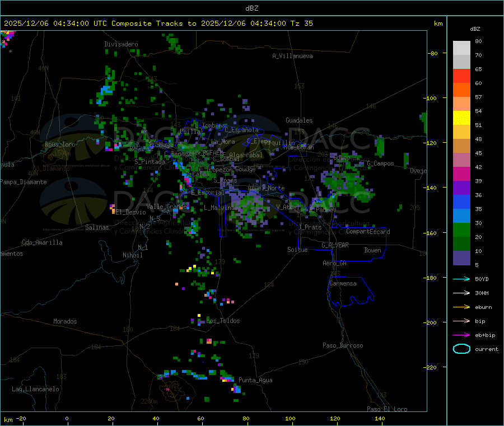This screenshot has height=426, width=504.
Task: Click the 'Pampa_Diamante' map label
Action: coord(24,182)
